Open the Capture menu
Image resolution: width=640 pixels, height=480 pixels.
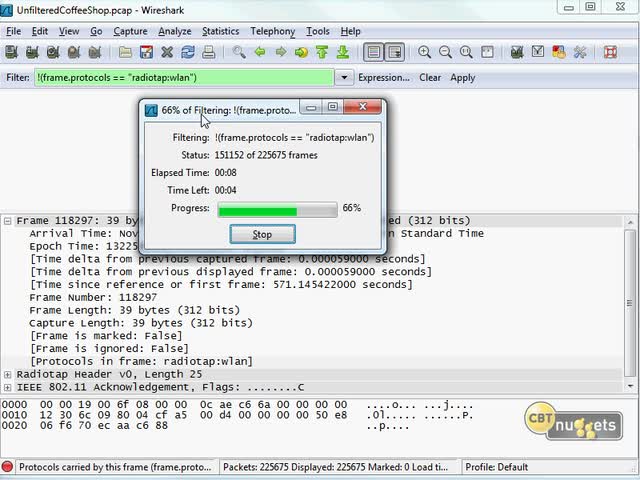pos(130,31)
